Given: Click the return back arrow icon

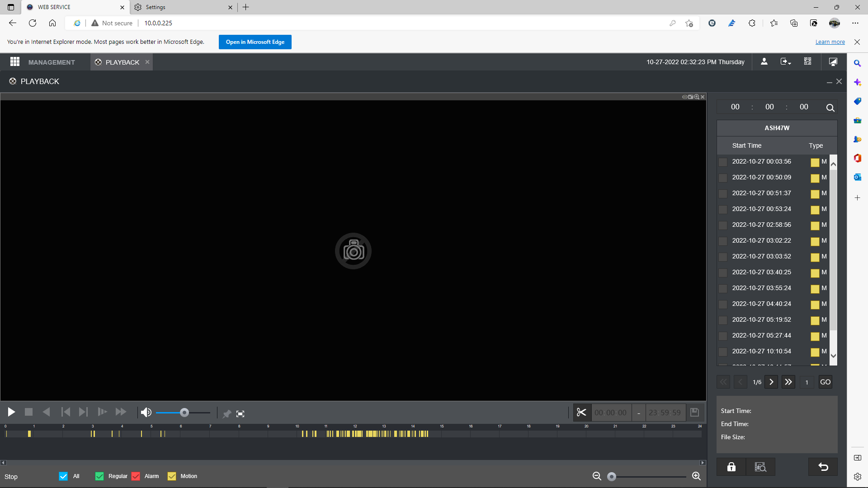Looking at the screenshot, I should [x=823, y=467].
